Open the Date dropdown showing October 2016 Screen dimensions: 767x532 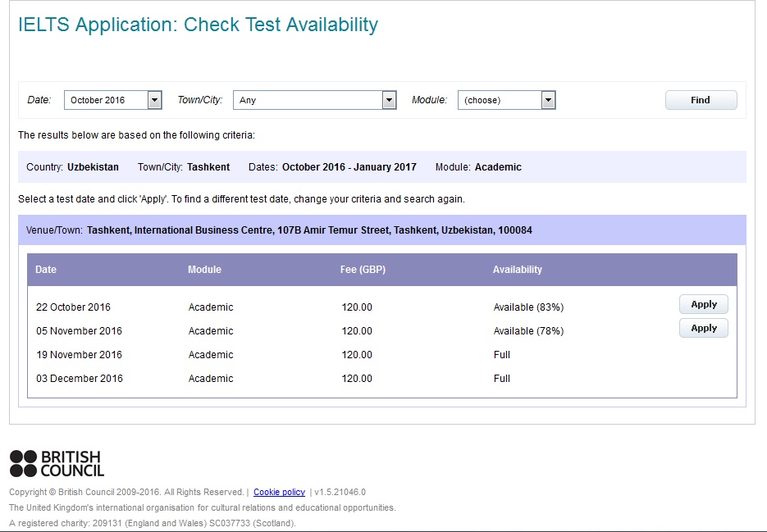(x=113, y=100)
